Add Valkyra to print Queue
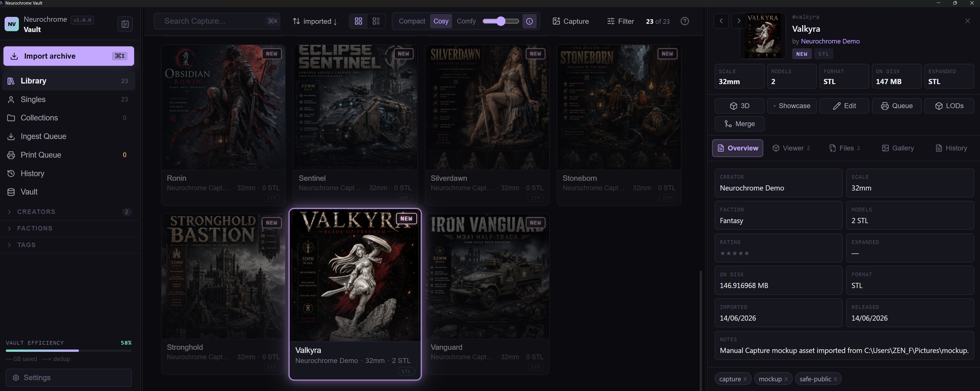980x391 pixels. 896,106
